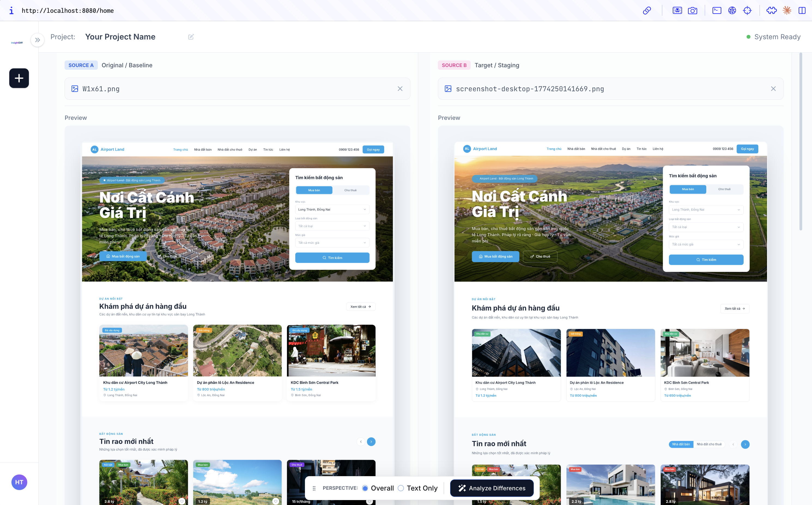The width and height of the screenshot is (812, 505).
Task: Remove W1x61.png from Source A
Action: click(400, 89)
